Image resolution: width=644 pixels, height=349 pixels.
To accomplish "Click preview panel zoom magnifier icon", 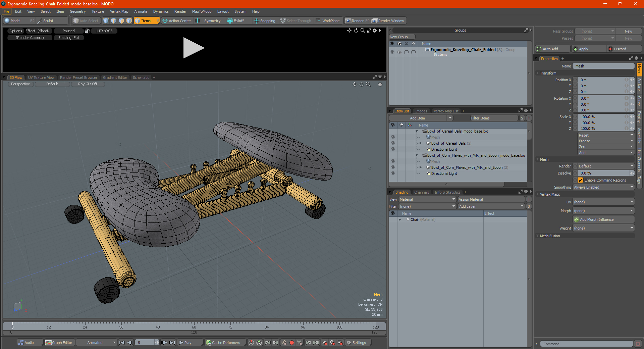I will [x=363, y=31].
